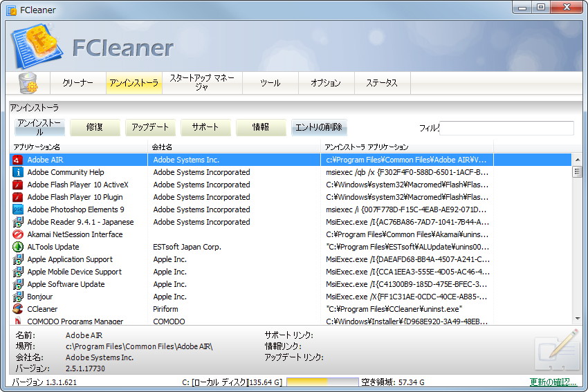Click the Apple Application Support icon

[17, 259]
